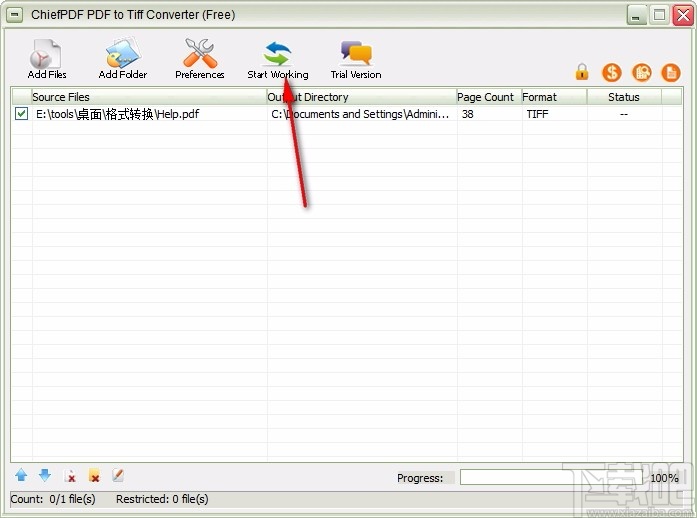Close the ChiefPDF converter window
697x518 pixels.
pos(683,15)
